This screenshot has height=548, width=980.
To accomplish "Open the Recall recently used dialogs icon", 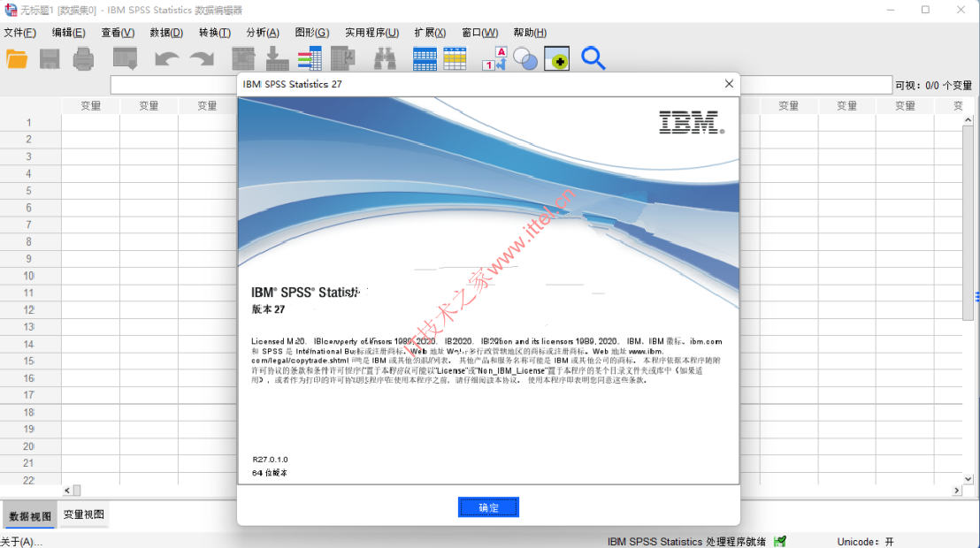I will click(x=125, y=58).
